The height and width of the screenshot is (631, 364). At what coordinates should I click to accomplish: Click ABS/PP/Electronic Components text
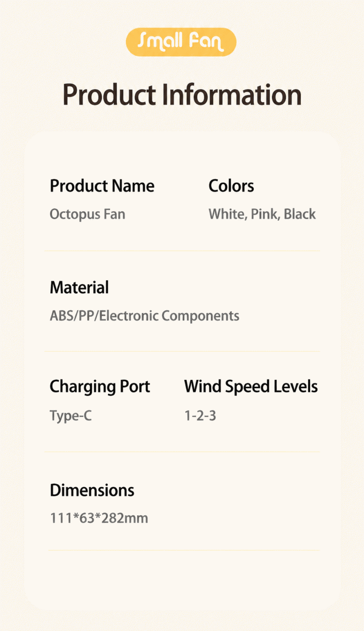pyautogui.click(x=144, y=316)
